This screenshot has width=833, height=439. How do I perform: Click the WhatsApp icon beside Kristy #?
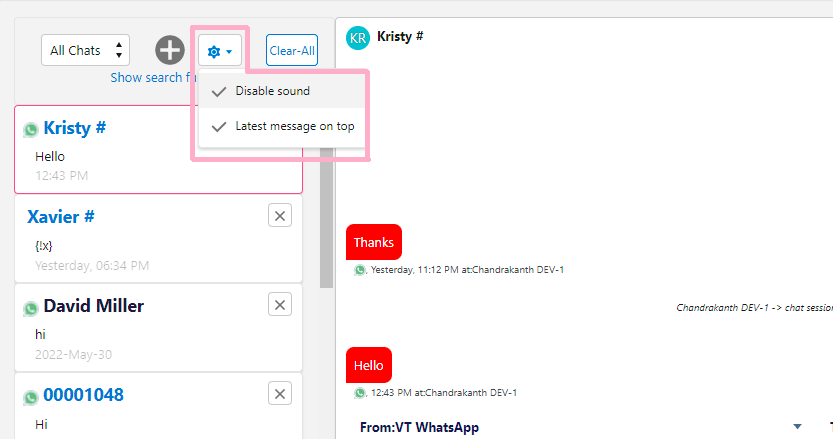click(31, 130)
